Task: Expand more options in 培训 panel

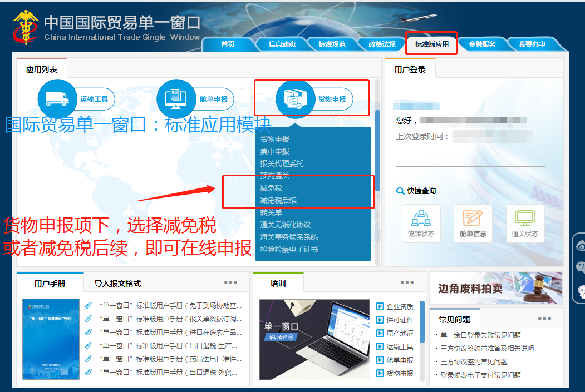Action: [x=407, y=282]
